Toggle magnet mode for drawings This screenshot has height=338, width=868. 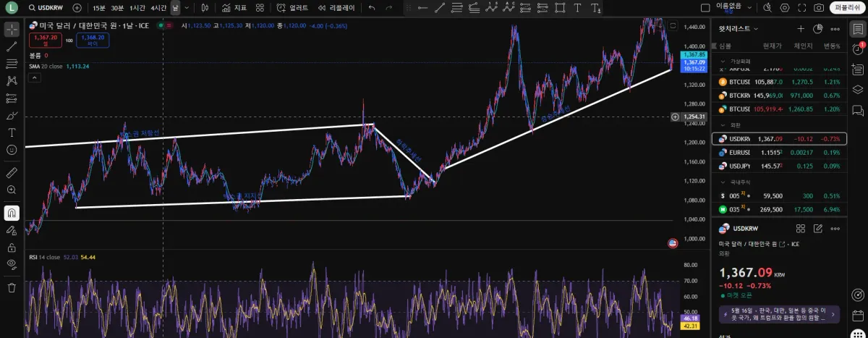12,214
